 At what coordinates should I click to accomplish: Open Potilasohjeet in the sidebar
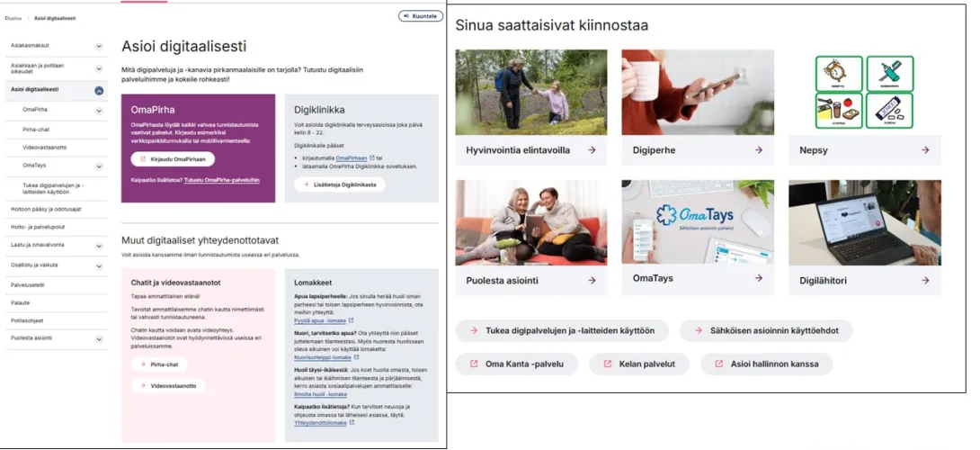[27, 320]
